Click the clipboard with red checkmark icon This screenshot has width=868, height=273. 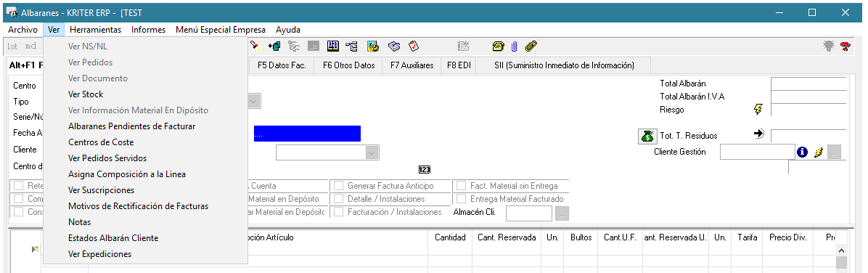pyautogui.click(x=414, y=46)
